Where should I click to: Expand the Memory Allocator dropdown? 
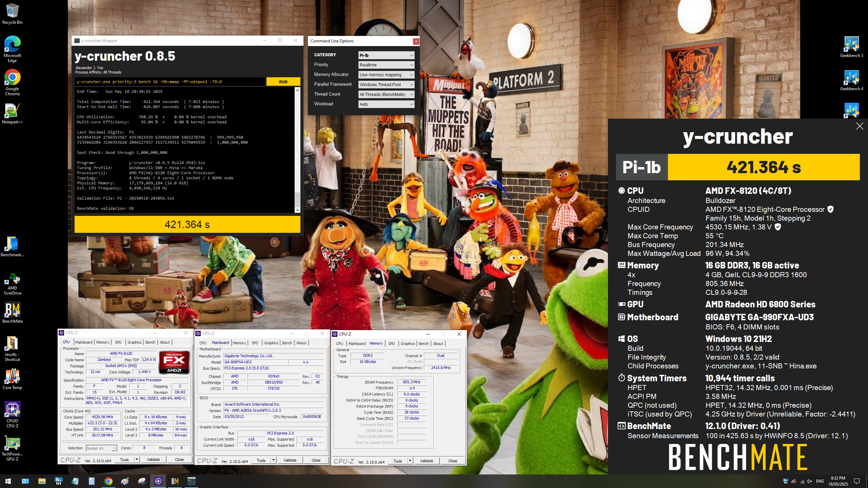pyautogui.click(x=386, y=75)
